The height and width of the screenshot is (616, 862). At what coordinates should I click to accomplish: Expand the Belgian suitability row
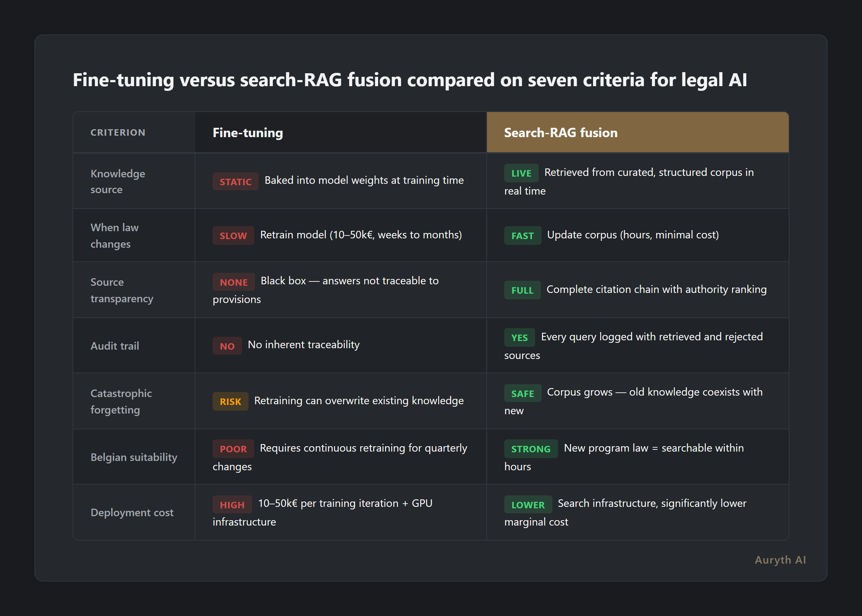(x=134, y=457)
